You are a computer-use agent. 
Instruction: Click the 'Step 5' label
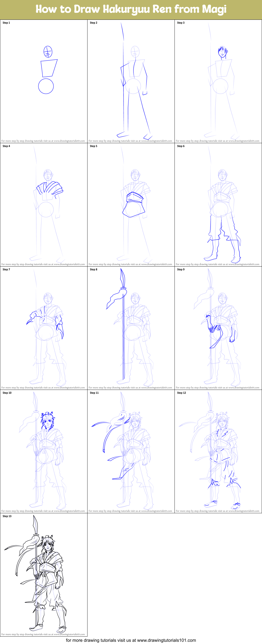(x=93, y=146)
